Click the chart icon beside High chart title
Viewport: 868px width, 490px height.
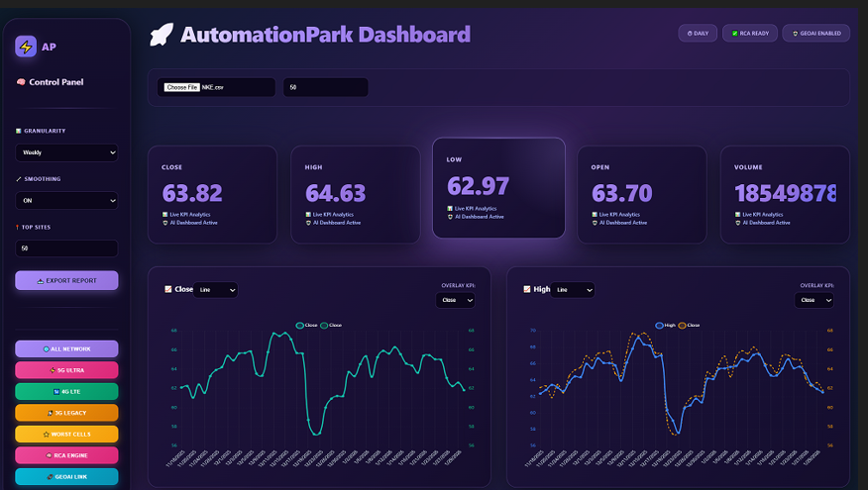click(527, 289)
